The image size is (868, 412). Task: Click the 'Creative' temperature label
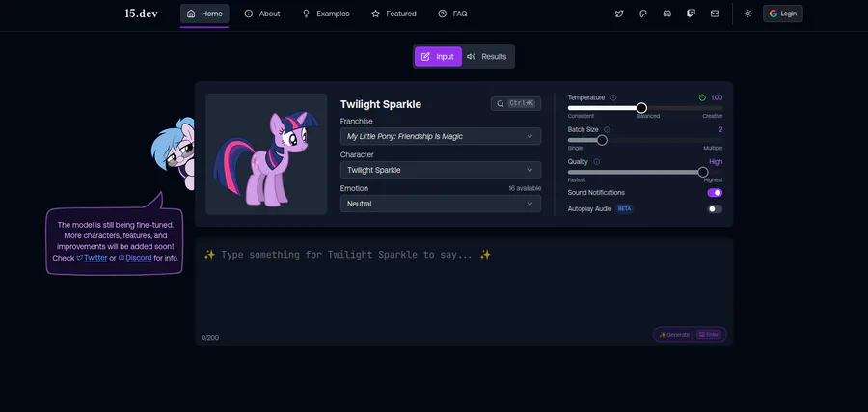[713, 117]
